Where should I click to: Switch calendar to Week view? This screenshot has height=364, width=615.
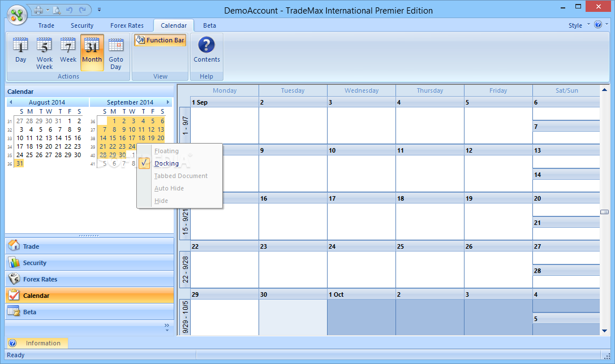[x=68, y=53]
